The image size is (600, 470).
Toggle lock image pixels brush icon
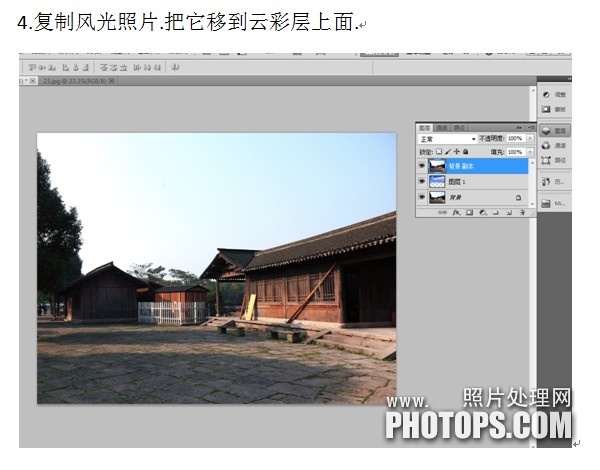tap(448, 152)
